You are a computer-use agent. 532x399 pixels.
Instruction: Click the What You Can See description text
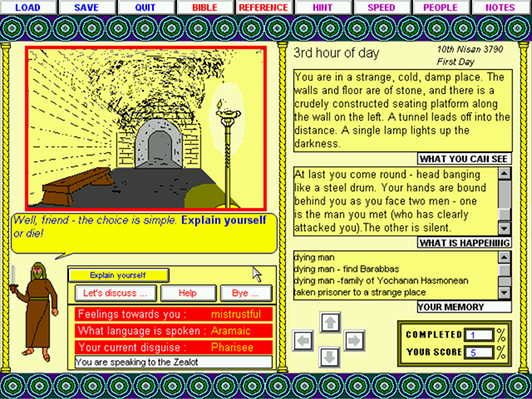click(x=402, y=111)
